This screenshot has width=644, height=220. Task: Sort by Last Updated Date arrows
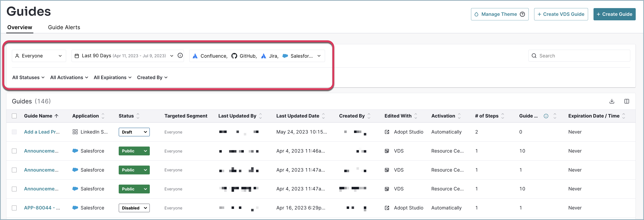(324, 116)
